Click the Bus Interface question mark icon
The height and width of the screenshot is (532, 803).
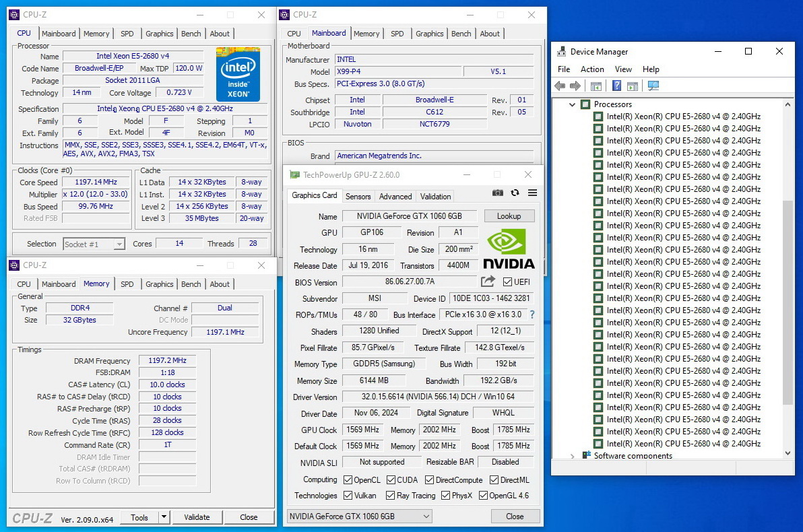pos(532,314)
